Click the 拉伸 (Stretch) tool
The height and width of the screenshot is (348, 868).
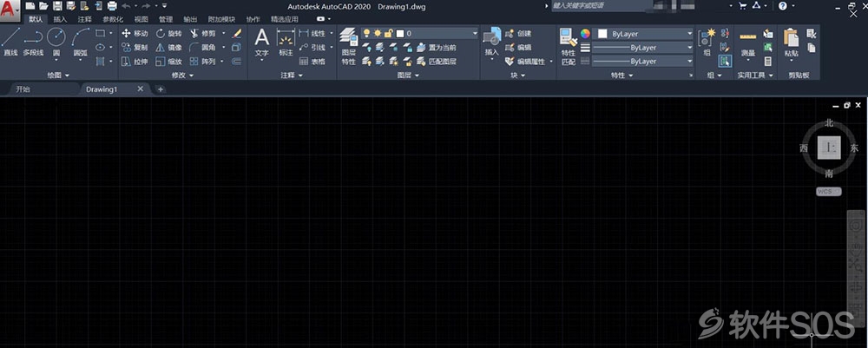[135, 62]
